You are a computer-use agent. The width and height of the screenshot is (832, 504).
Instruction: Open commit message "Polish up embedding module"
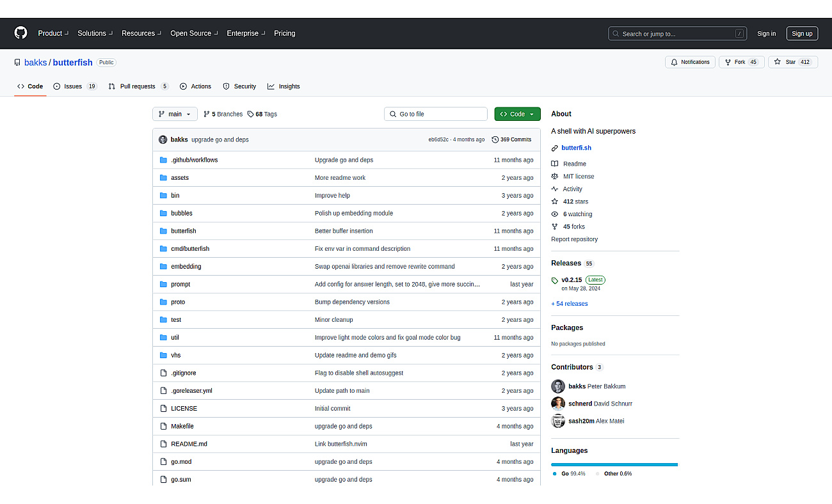point(354,213)
